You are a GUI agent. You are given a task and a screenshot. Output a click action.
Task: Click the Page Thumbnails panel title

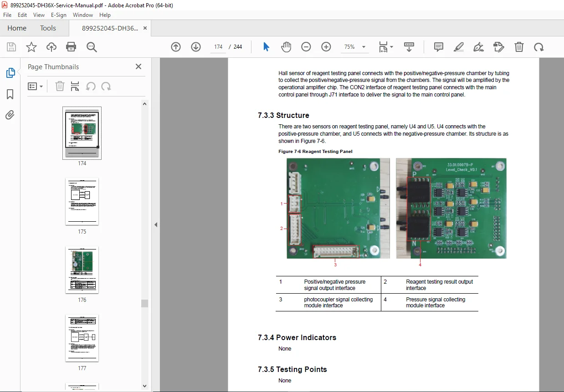coord(53,67)
